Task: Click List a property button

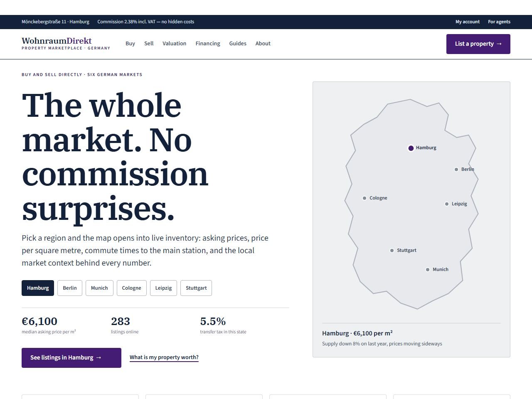Action: coord(478,44)
